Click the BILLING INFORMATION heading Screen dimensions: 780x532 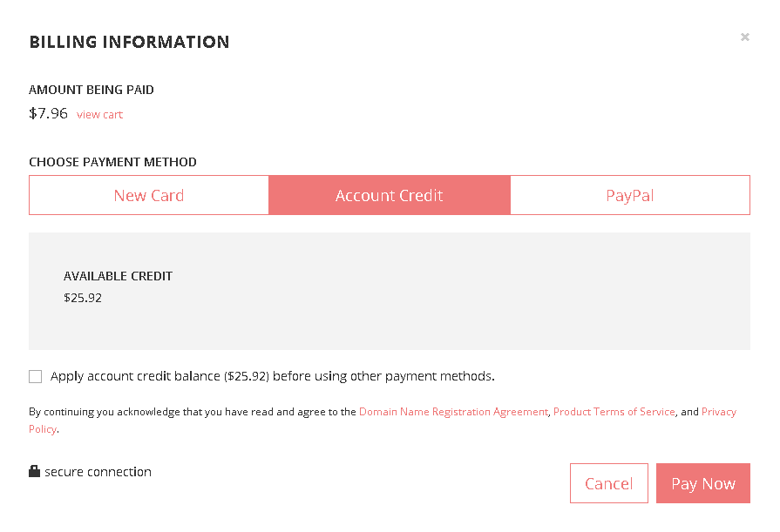[x=129, y=42]
